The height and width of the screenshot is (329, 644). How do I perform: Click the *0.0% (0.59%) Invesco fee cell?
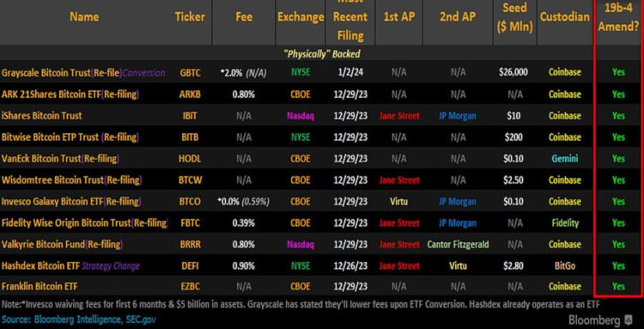(x=243, y=201)
